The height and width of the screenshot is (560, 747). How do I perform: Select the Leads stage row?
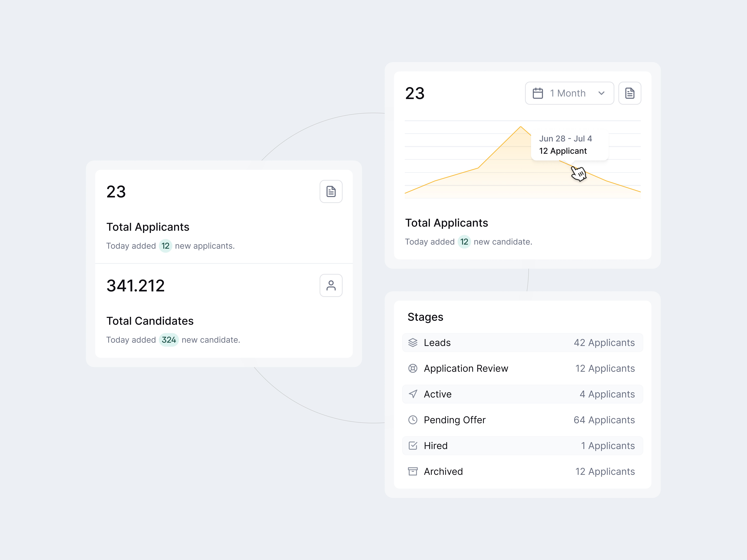[522, 343]
